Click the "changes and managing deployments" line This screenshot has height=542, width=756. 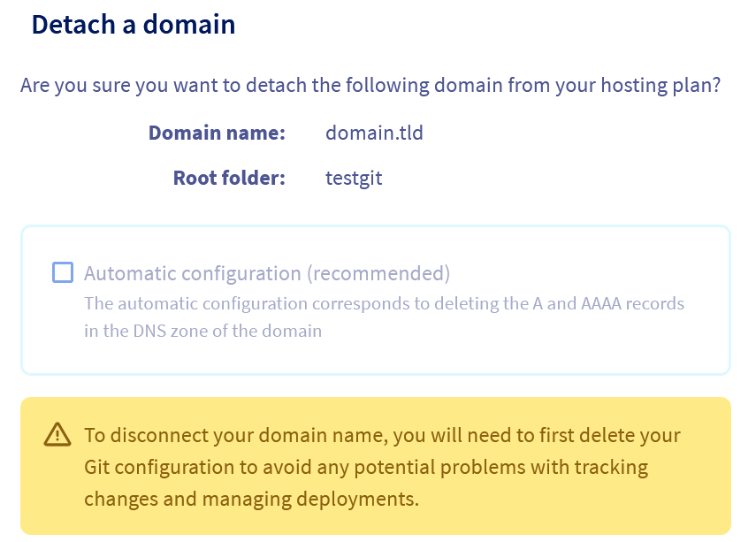[251, 498]
